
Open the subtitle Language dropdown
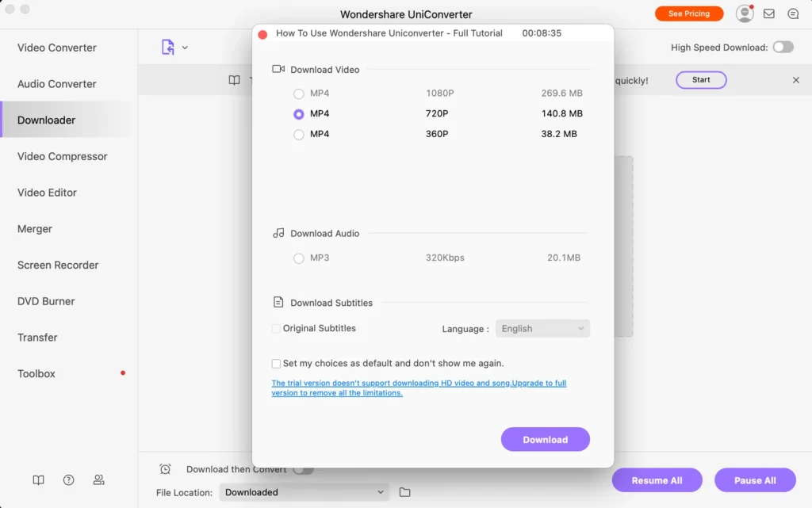pos(542,328)
